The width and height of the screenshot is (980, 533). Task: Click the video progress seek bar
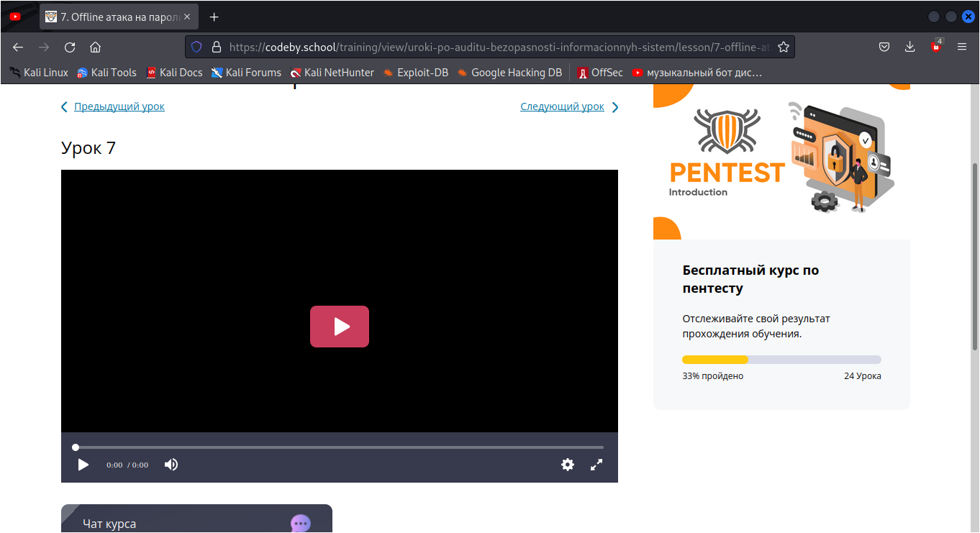[x=338, y=447]
